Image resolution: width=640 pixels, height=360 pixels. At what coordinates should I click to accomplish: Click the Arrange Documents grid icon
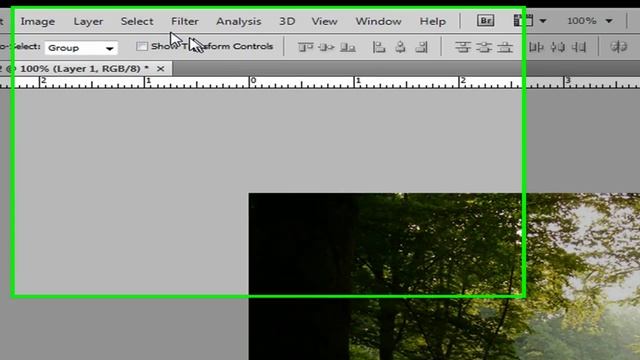pyautogui.click(x=523, y=20)
